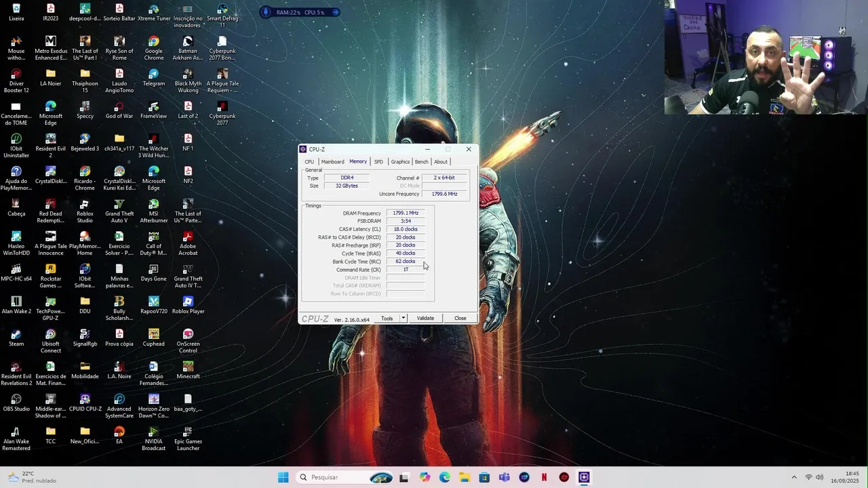Screen dimensions: 868x488
Task: Select the Red Dead Redemption shortcut
Action: click(50, 211)
